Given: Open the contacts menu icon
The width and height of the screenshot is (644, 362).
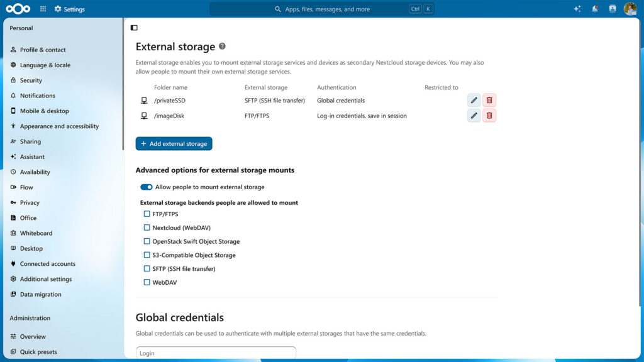Looking at the screenshot, I should 613,9.
